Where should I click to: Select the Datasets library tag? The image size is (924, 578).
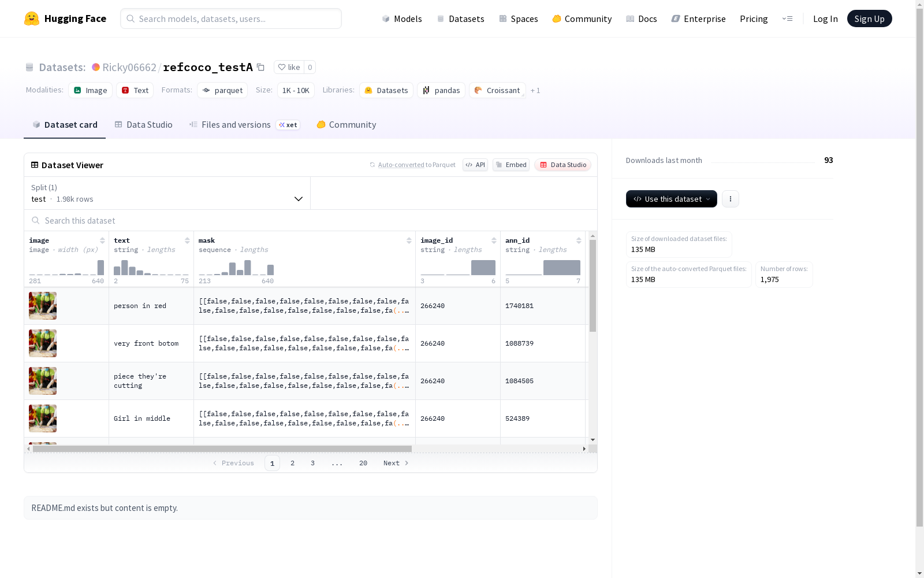[386, 90]
